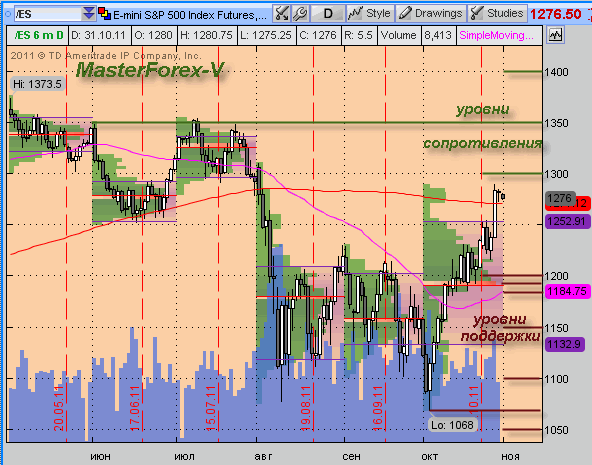Click the purple 1132.9 price tag
The image size is (592, 465).
pyautogui.click(x=565, y=344)
